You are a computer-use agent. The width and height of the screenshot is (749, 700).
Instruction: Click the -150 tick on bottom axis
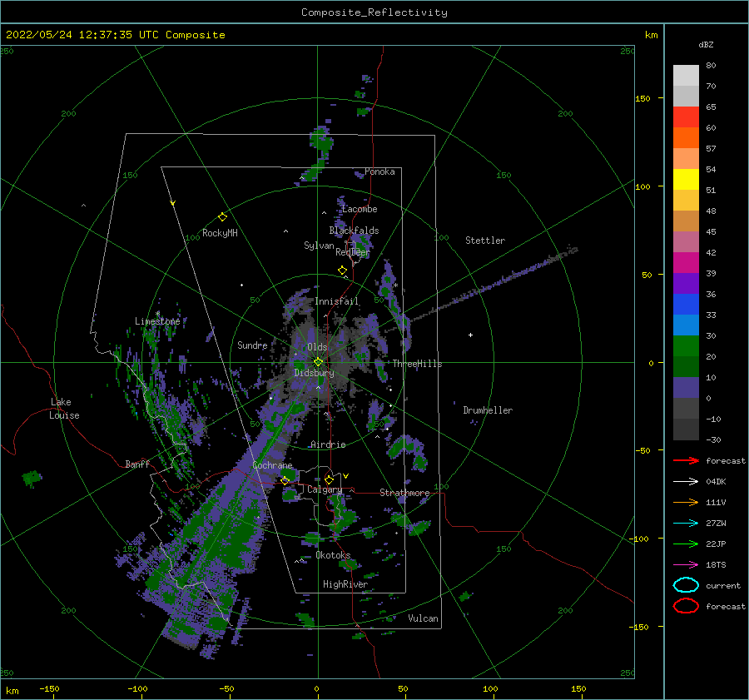(49, 688)
